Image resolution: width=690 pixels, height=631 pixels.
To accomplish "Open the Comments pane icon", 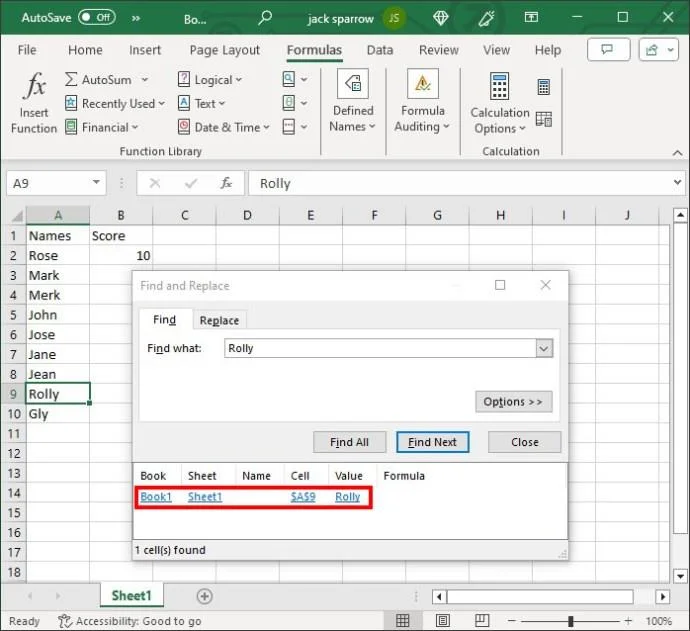I will (x=607, y=50).
